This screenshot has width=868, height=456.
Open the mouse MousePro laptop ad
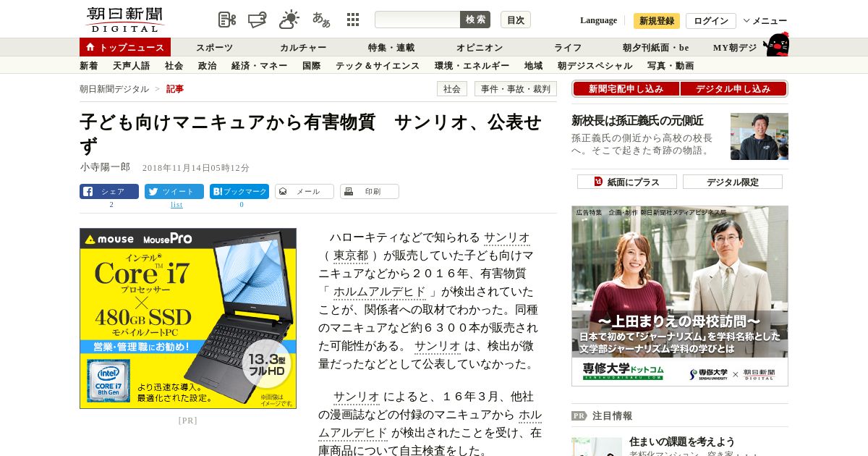[188, 318]
